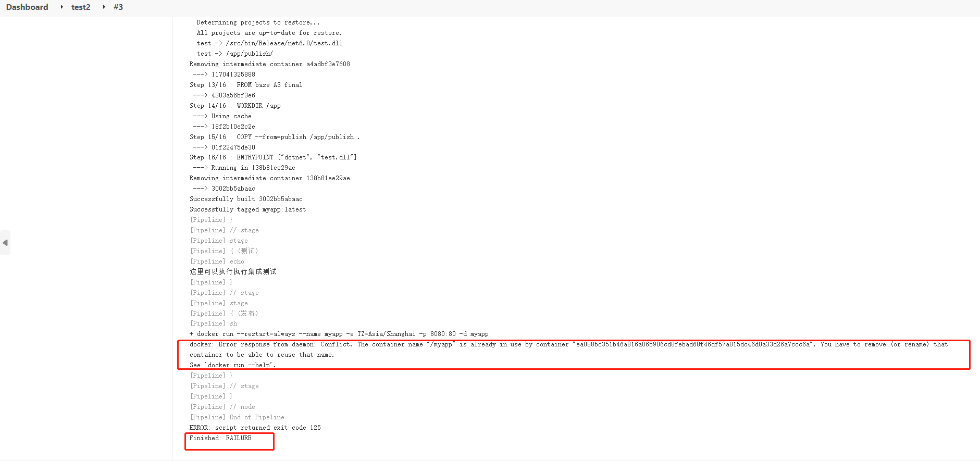
Task: Click the '[Pipeline] End of Pipeline' line
Action: 237,417
